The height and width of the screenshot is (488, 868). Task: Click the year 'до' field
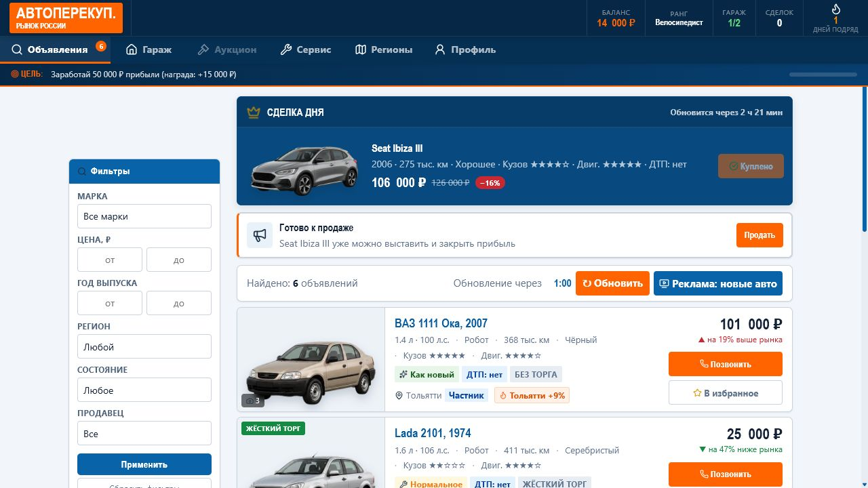(x=179, y=304)
